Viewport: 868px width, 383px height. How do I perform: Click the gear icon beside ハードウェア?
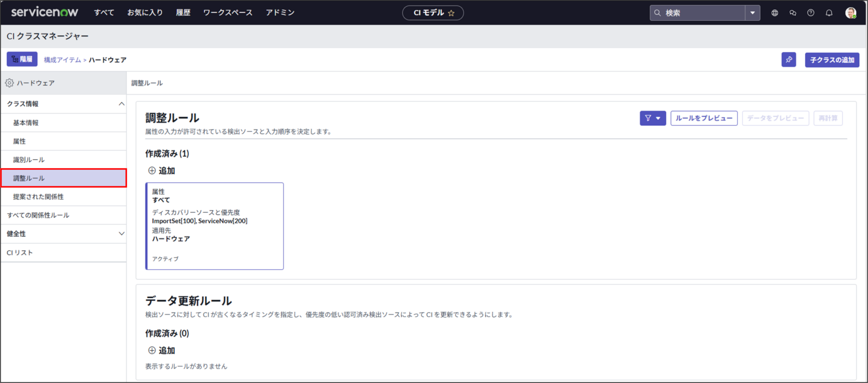9,83
